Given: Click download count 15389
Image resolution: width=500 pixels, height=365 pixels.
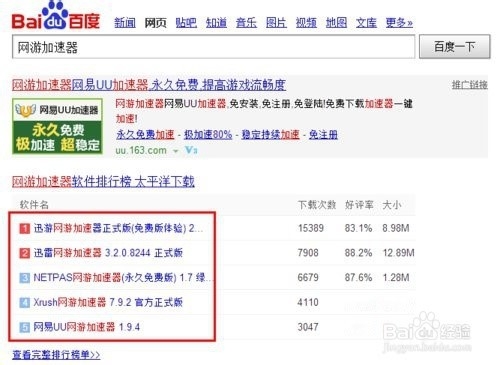Looking at the screenshot, I should click(311, 228).
